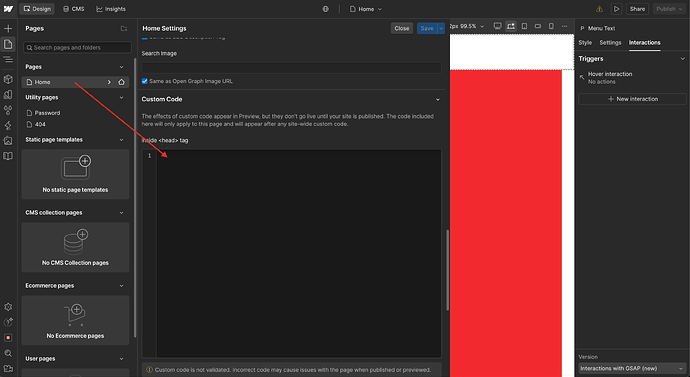690x377 pixels.
Task: Click the Webflow logo menu icon
Action: (8, 9)
